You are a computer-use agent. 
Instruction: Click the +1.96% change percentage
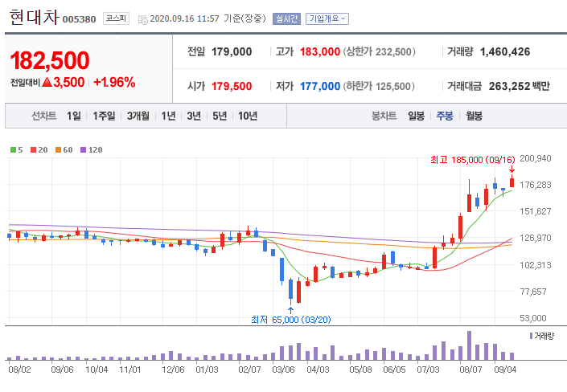pos(114,83)
